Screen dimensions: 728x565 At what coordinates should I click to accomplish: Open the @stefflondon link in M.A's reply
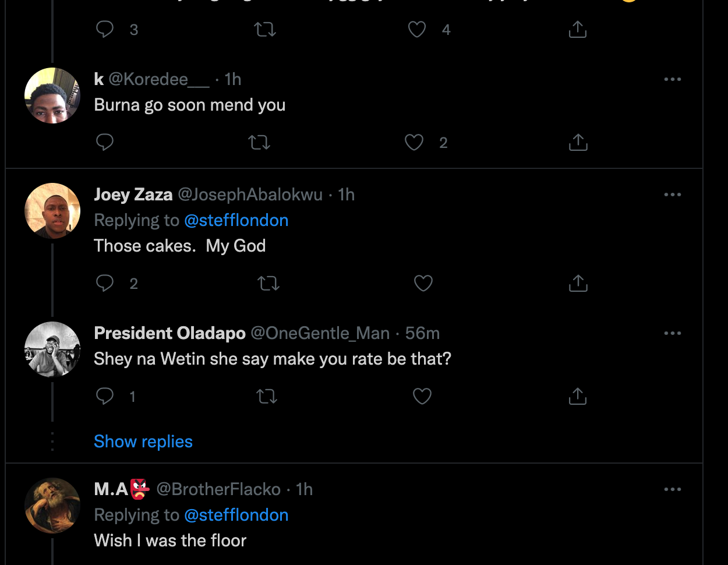pos(236,515)
